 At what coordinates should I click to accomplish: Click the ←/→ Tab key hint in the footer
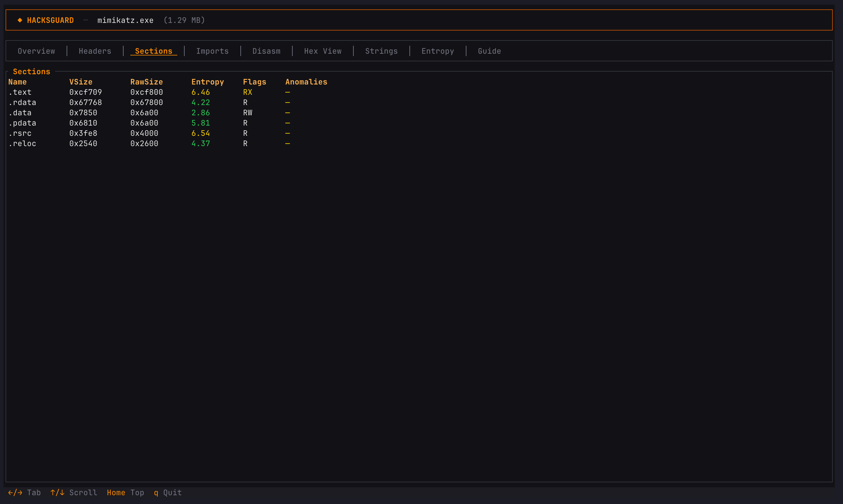tap(24, 493)
